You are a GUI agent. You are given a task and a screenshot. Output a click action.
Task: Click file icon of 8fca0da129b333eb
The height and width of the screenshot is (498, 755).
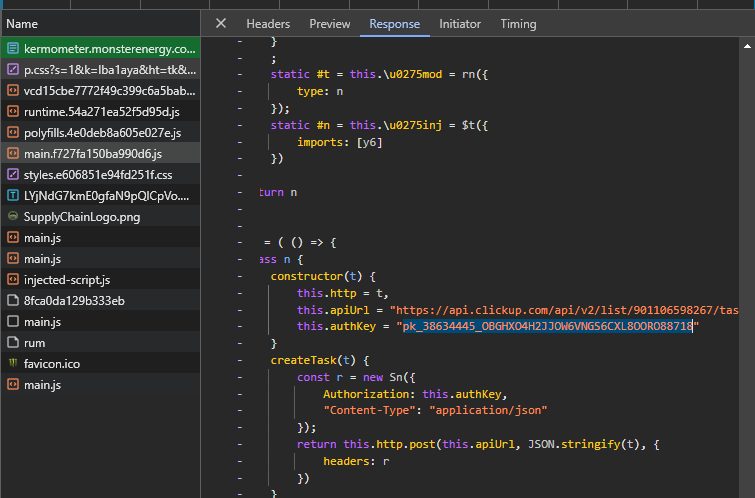tap(13, 301)
